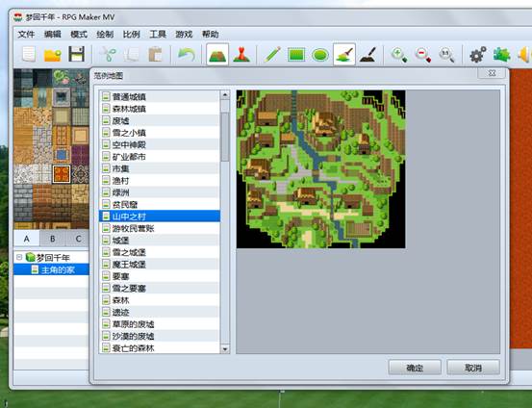Click the Open Project folder icon
The width and height of the screenshot is (532, 408).
pyautogui.click(x=53, y=54)
